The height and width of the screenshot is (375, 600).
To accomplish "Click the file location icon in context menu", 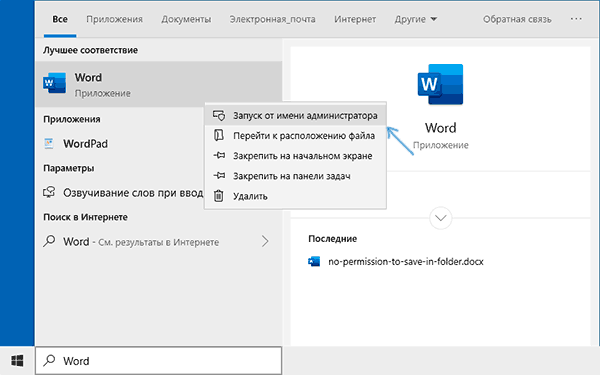I will [218, 135].
